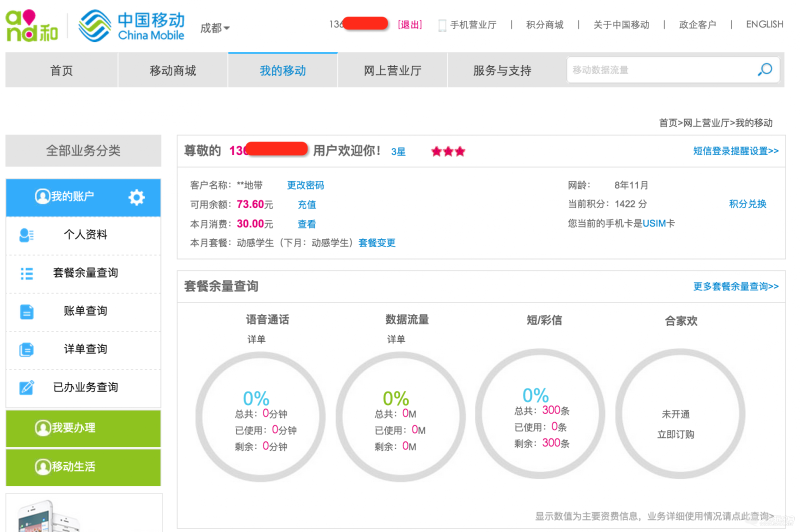The image size is (800, 532).
Task: Click 首页 in the breadcrumb
Action: click(x=668, y=123)
